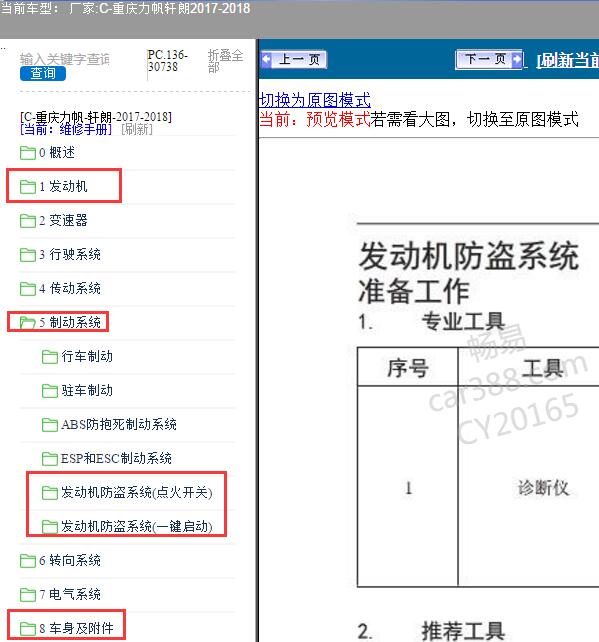Click the 诊断仪 table cell
Screen dimensions: 599x642
[544, 488]
